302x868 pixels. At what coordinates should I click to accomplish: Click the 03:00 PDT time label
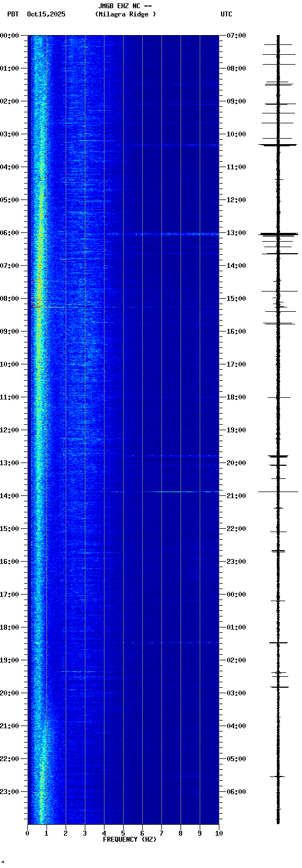coord(9,134)
